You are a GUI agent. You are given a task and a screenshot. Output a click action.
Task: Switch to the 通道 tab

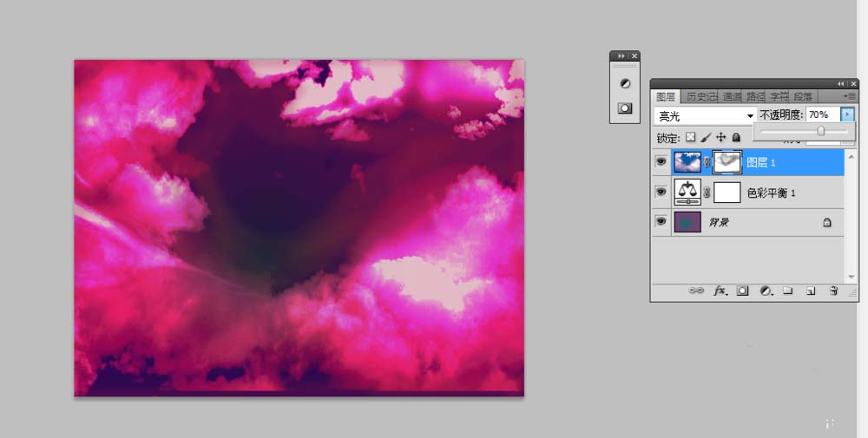[x=731, y=97]
